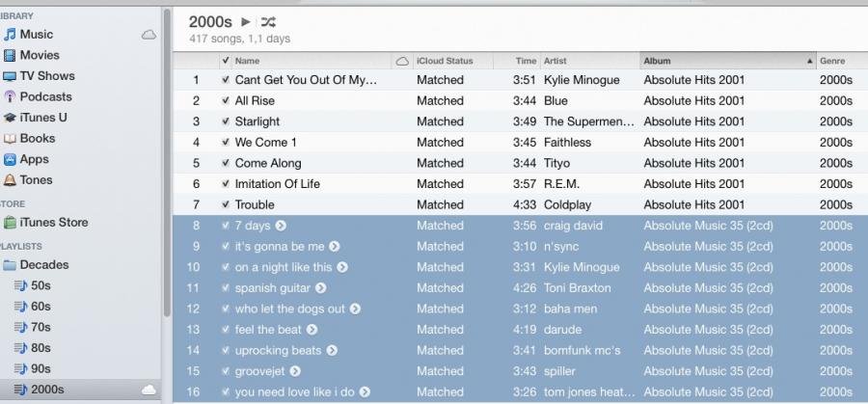Click arrow beside 'groovejet'
Viewport: 868px width, 404px height.
(x=295, y=371)
